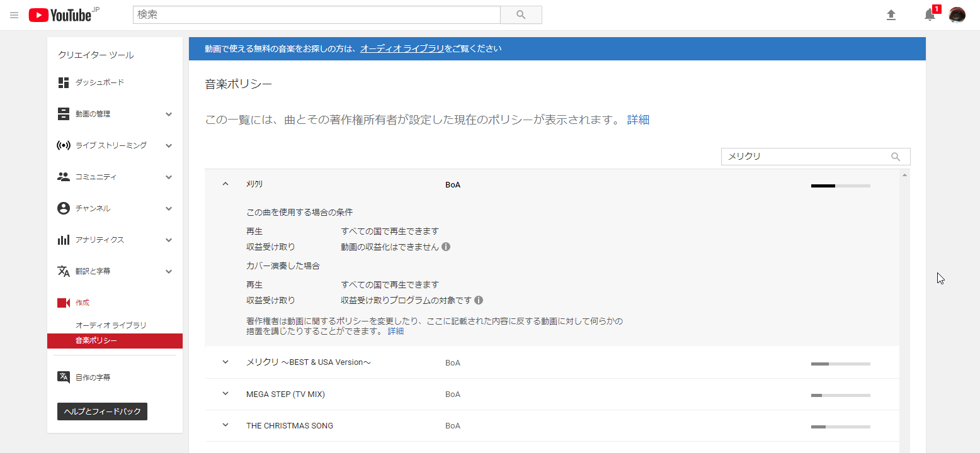
Task: Click the ライブ ストリーミング icon
Action: coord(63,145)
